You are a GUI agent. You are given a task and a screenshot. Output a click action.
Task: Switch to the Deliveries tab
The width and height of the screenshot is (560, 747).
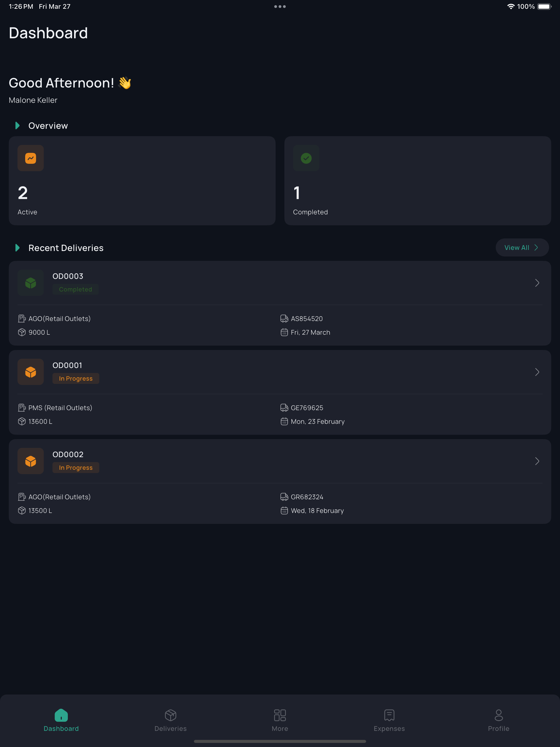(171, 720)
